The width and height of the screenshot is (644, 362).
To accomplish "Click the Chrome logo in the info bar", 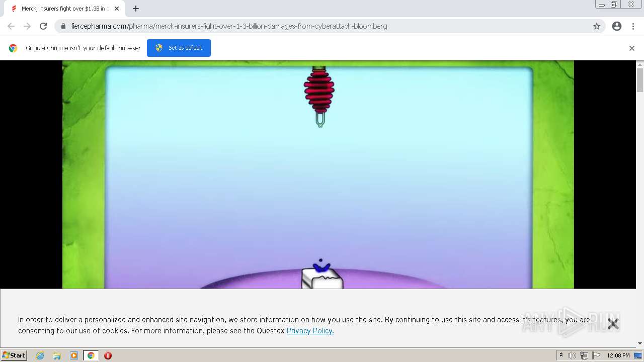I will (13, 48).
